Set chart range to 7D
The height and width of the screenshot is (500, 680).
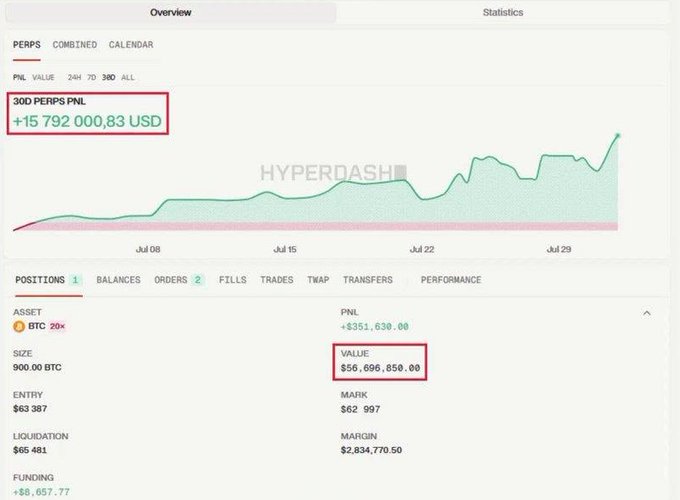pos(92,78)
